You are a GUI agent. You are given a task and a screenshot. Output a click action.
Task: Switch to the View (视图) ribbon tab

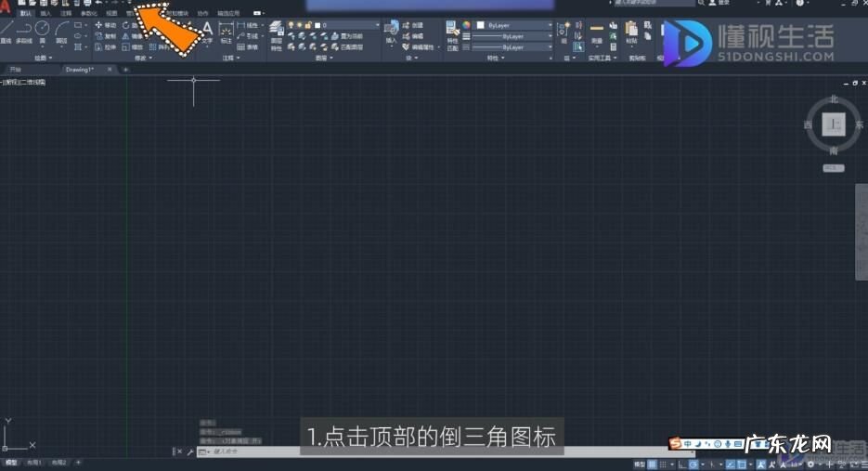click(x=111, y=13)
